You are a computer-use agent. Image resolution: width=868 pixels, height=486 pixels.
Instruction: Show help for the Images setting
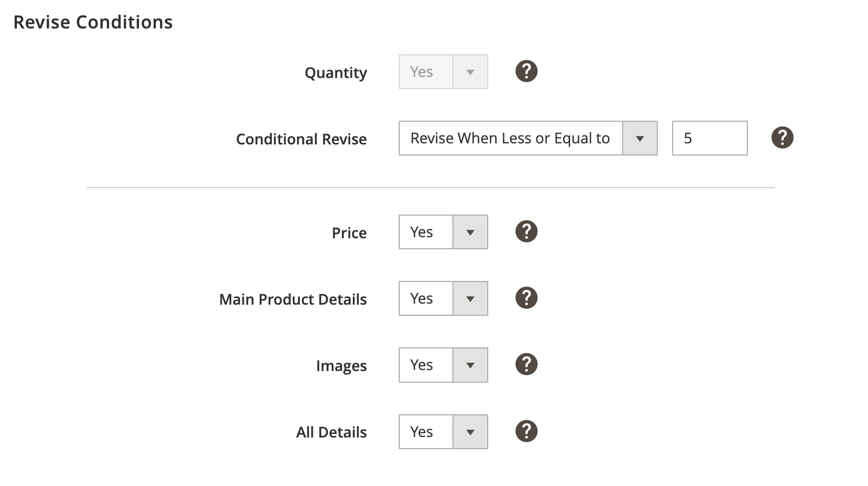click(x=526, y=364)
